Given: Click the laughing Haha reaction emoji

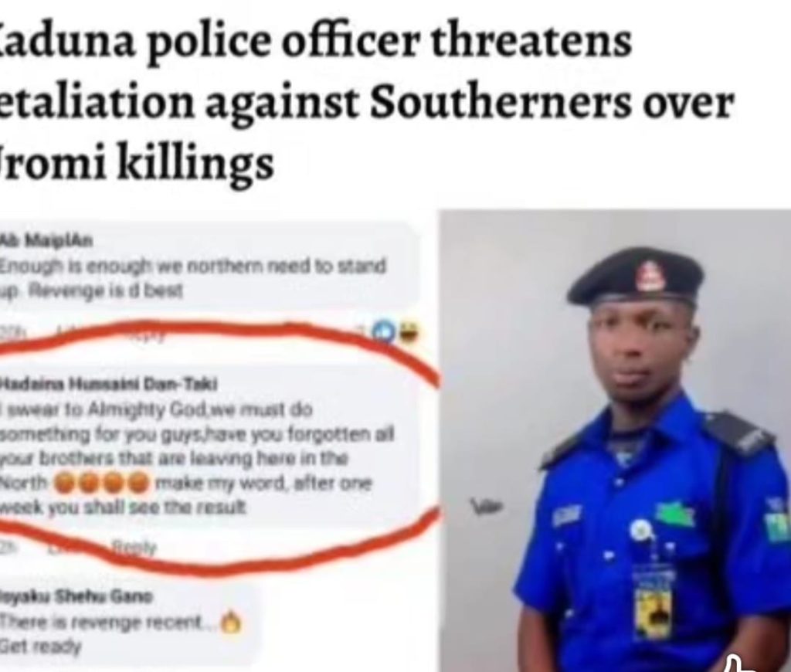Looking at the screenshot, I should tap(409, 332).
